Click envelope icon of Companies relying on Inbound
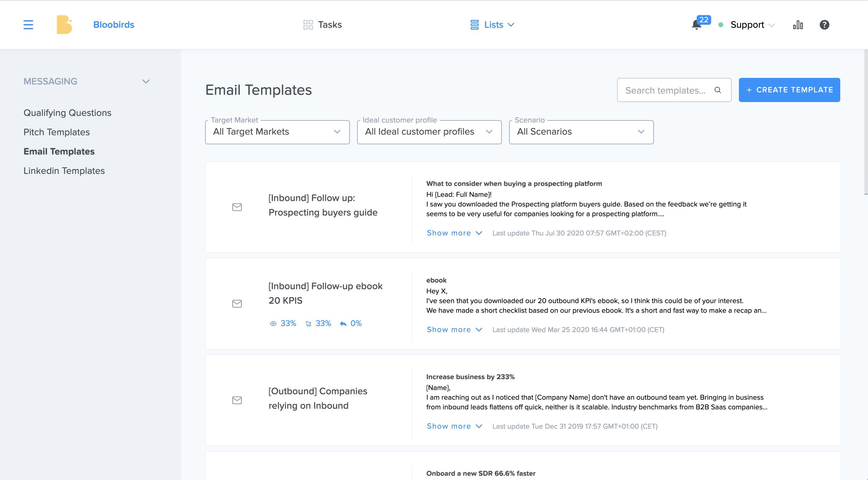The image size is (868, 480). 237,400
